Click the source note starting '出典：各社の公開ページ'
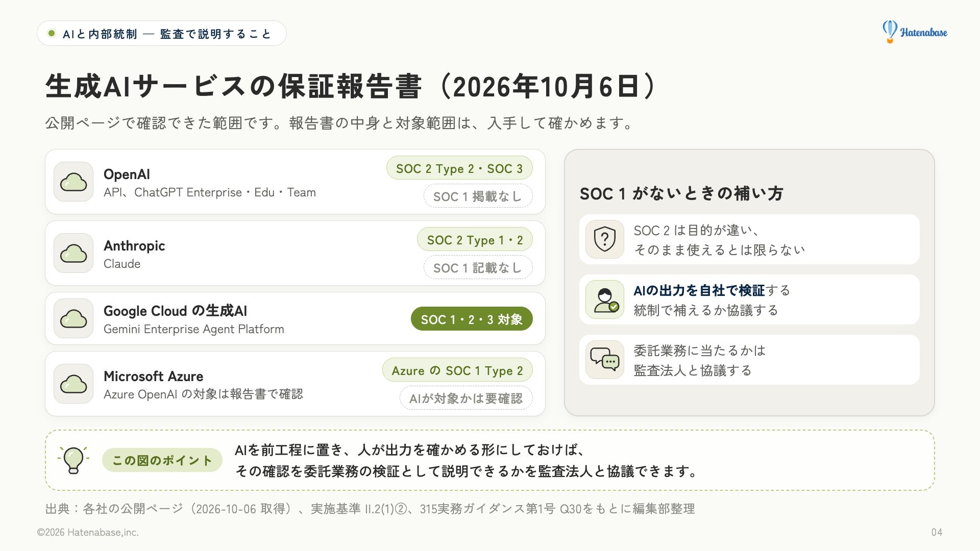The image size is (980, 551). (x=370, y=509)
